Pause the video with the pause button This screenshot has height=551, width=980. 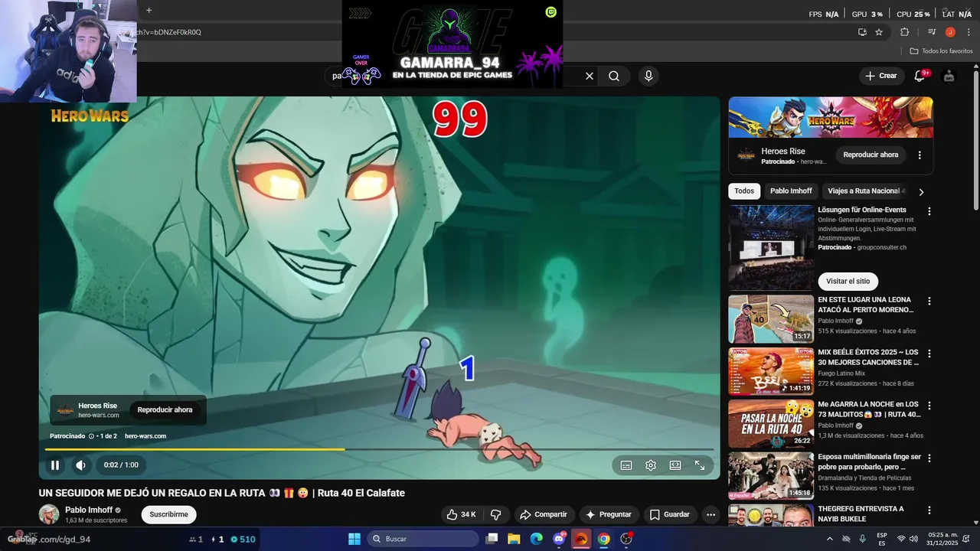(55, 465)
